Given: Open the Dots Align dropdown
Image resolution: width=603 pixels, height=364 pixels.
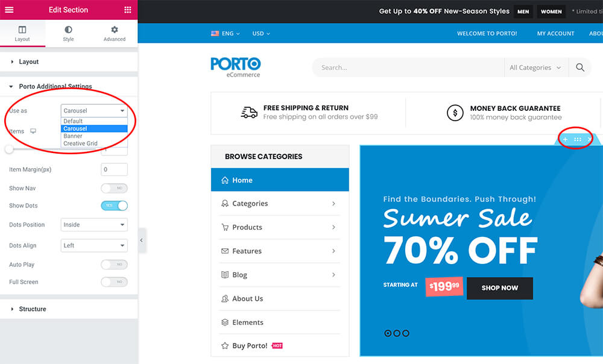Looking at the screenshot, I should 94,245.
